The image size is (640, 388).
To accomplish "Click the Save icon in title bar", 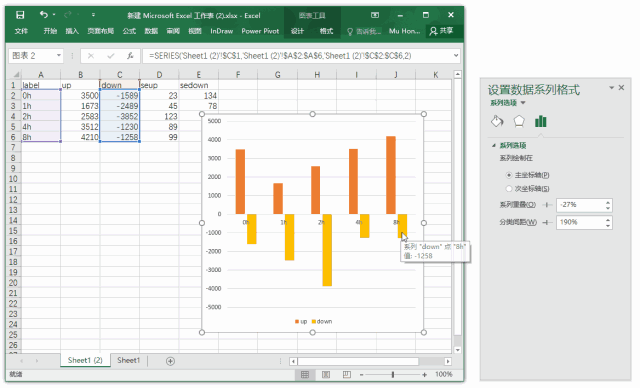I will (20, 15).
